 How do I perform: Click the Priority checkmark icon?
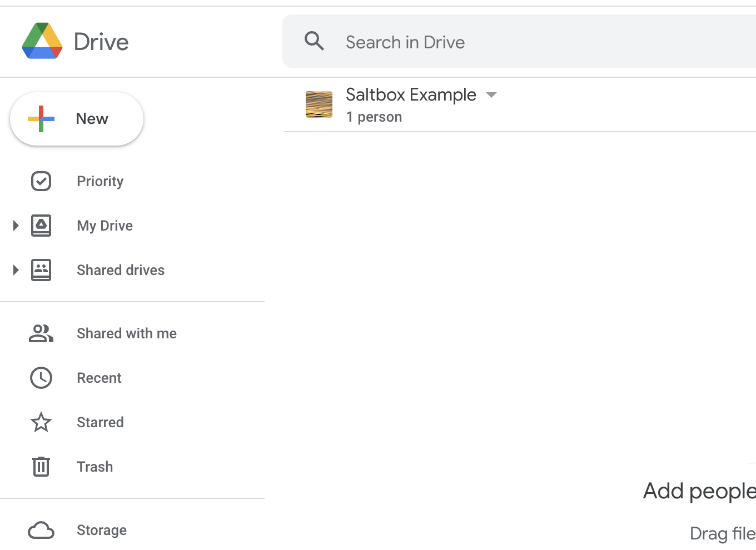pyautogui.click(x=41, y=181)
